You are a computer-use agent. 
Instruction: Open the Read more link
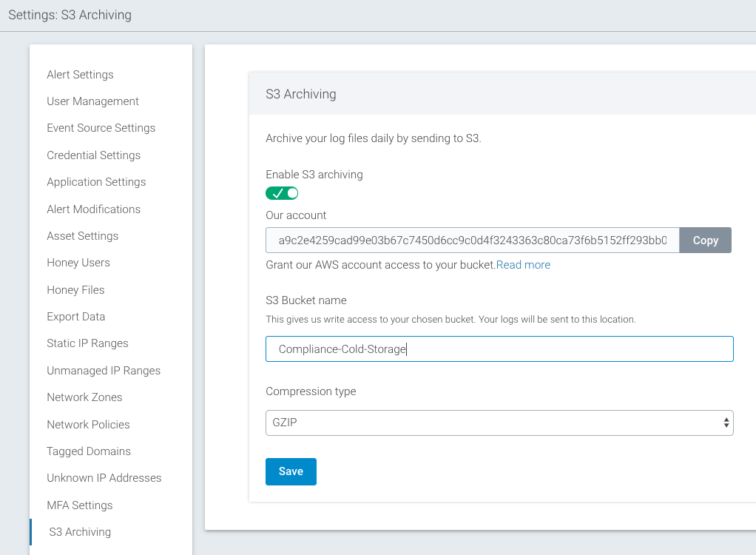(x=523, y=265)
